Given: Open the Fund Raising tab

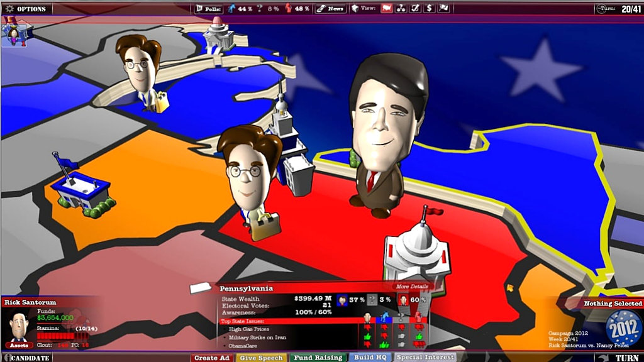Looking at the screenshot, I should (x=318, y=358).
